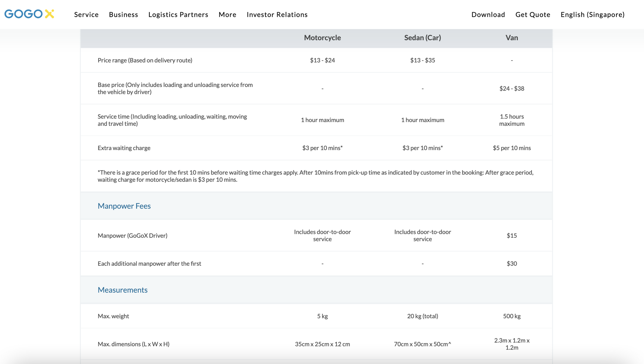Select the motorcycle price range $13 - $24

coord(322,60)
